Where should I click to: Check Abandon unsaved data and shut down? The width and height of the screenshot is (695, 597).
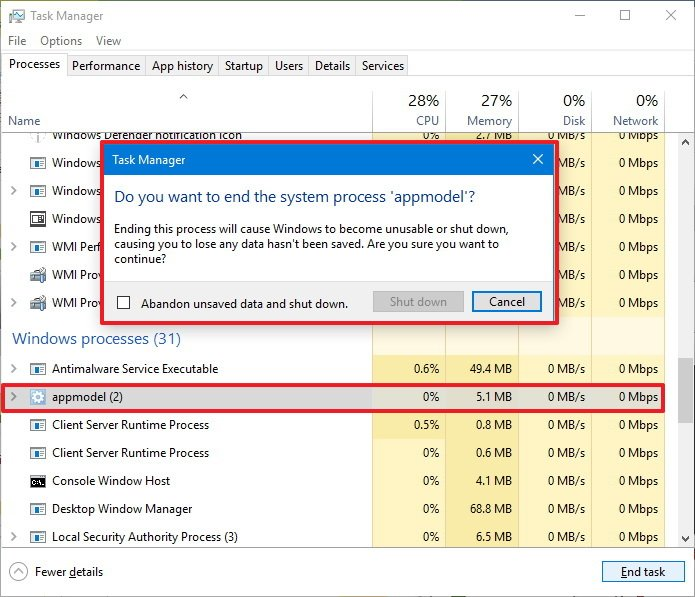(123, 303)
